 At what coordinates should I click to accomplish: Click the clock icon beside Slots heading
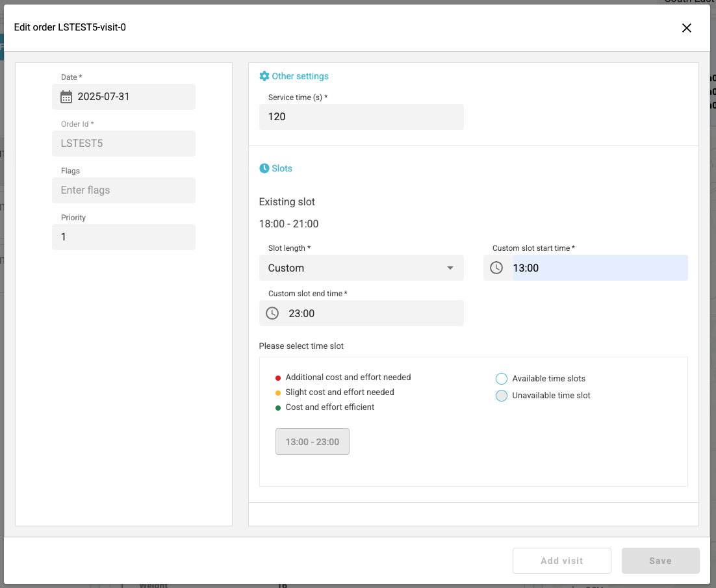tap(264, 168)
